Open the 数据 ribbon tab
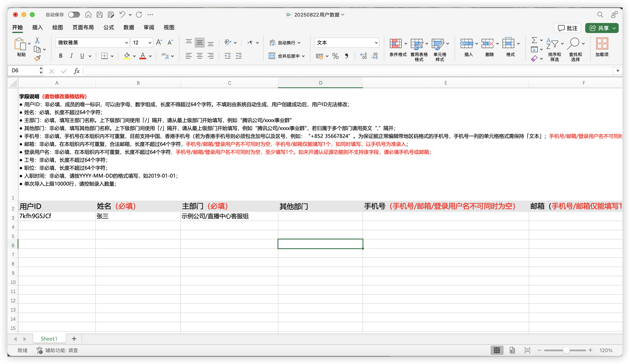Viewport: 630px width, 364px height. tap(129, 27)
